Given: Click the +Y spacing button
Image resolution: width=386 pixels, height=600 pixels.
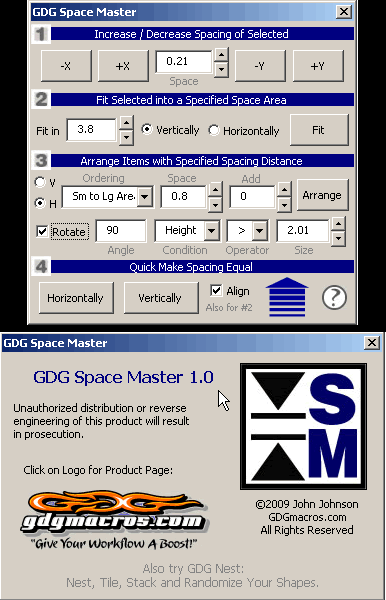Looking at the screenshot, I should (318, 66).
